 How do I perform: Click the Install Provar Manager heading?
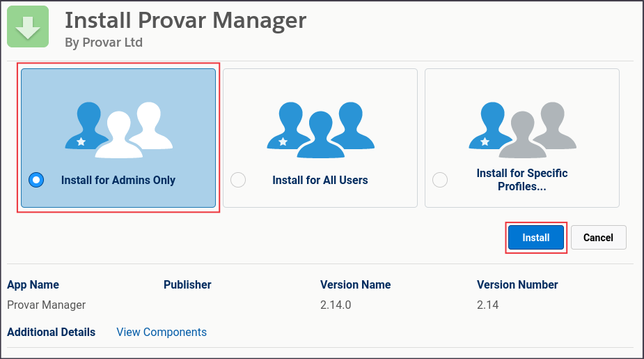(x=186, y=20)
